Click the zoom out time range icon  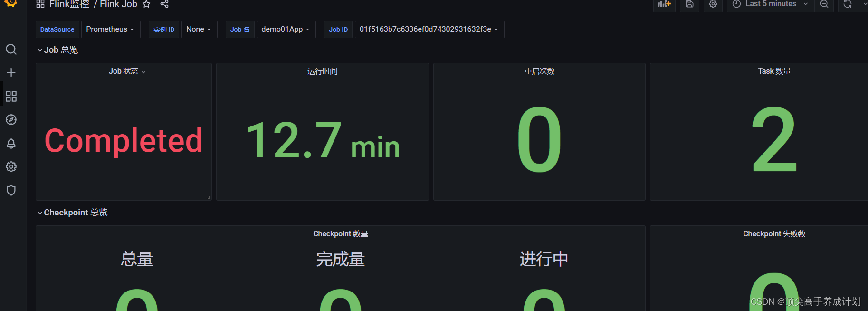point(824,4)
